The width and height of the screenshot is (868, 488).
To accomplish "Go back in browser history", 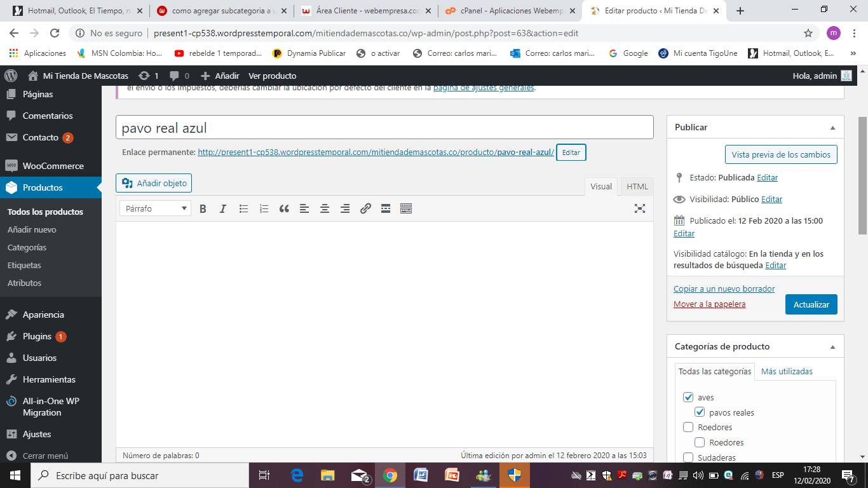I will click(x=14, y=33).
